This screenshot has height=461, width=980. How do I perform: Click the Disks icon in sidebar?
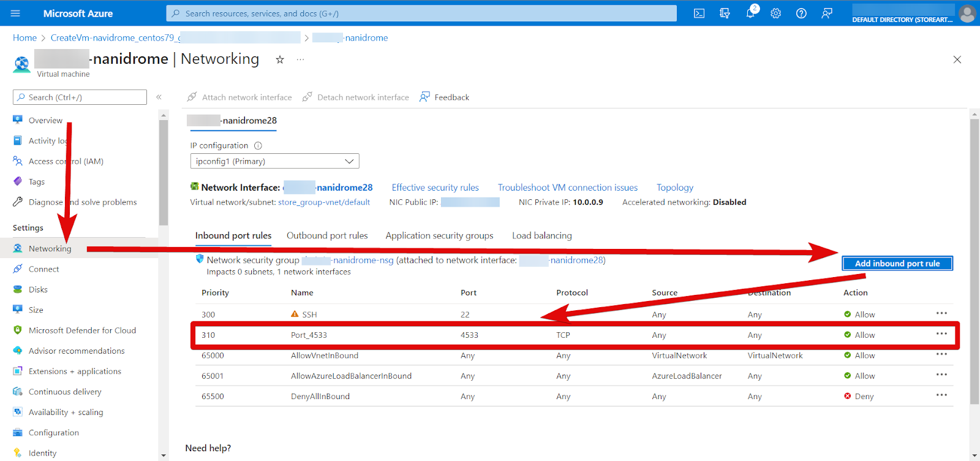pyautogui.click(x=18, y=289)
